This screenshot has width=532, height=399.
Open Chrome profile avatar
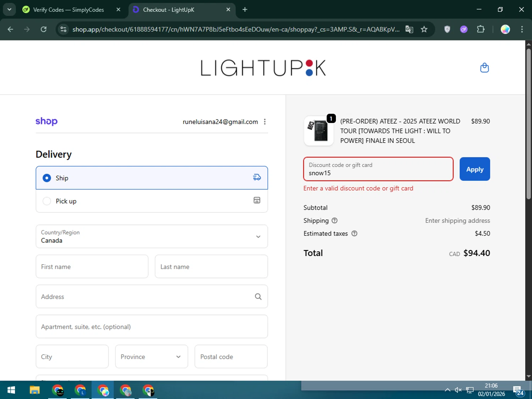[505, 29]
